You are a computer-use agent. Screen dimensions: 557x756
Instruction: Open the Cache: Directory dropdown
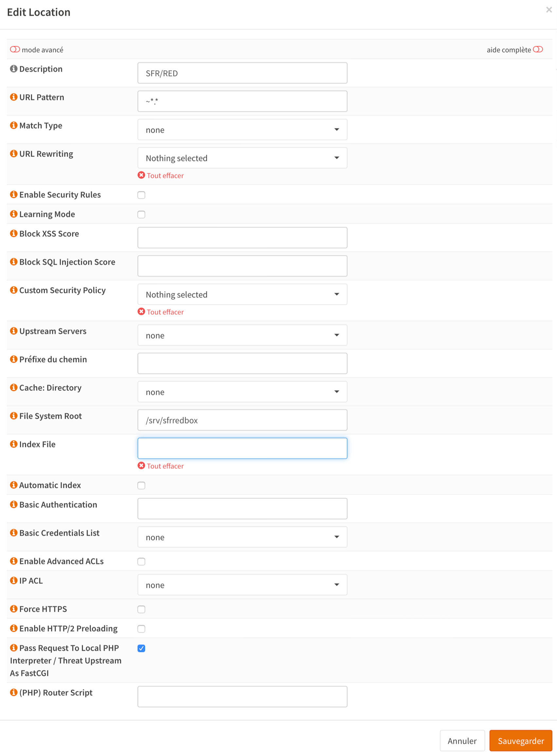click(x=242, y=392)
